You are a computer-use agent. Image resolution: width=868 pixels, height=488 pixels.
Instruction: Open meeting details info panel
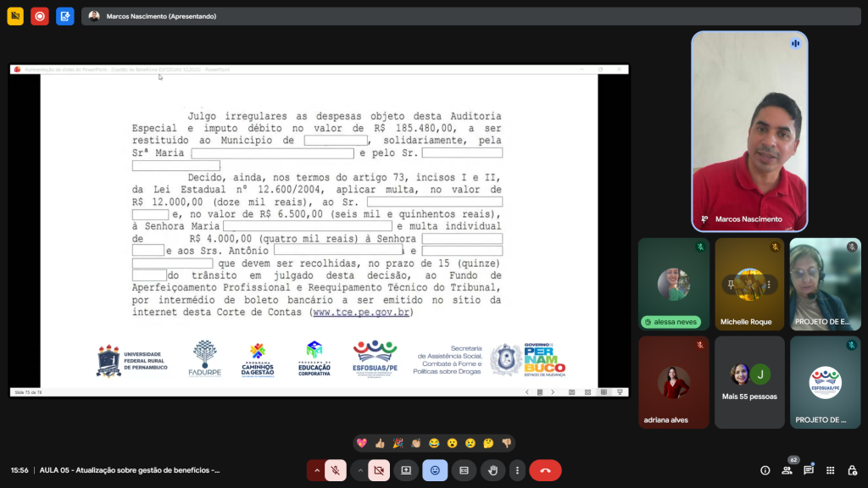click(765, 470)
